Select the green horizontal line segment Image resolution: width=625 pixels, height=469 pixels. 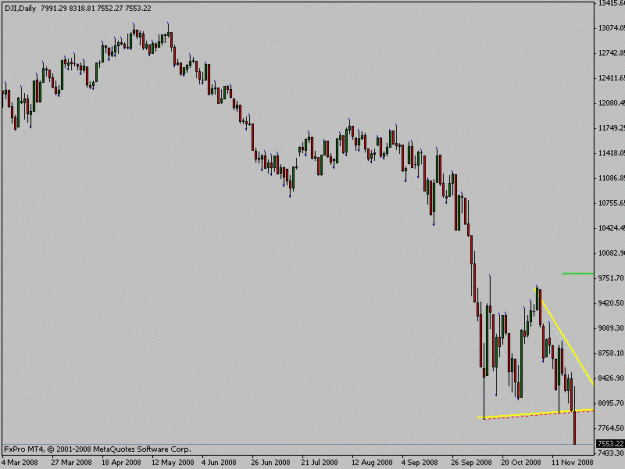[578, 274]
